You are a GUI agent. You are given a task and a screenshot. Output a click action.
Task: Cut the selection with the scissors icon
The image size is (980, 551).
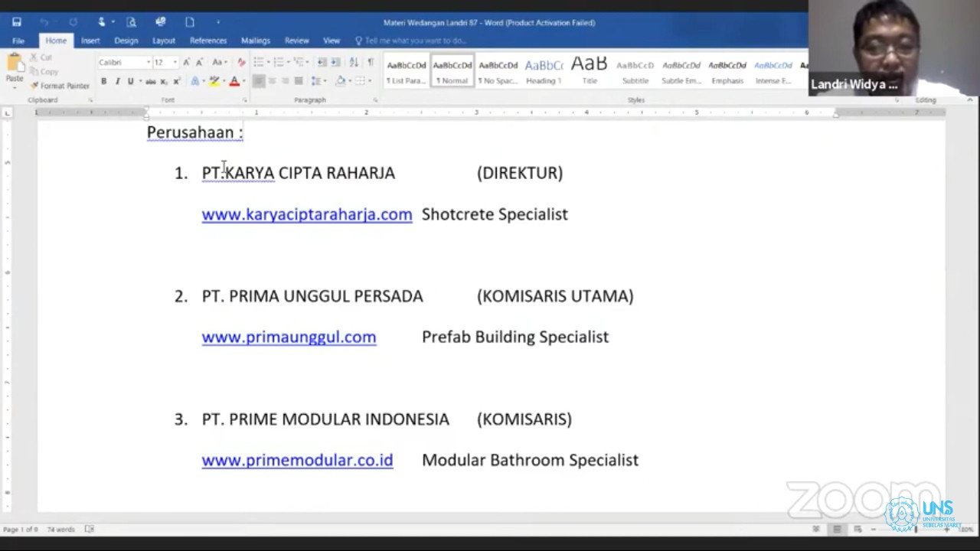click(40, 57)
